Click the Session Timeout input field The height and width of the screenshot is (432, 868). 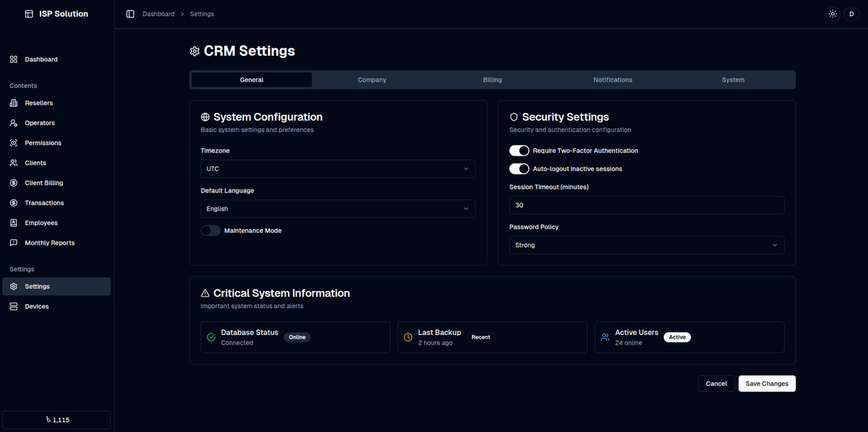(x=647, y=206)
